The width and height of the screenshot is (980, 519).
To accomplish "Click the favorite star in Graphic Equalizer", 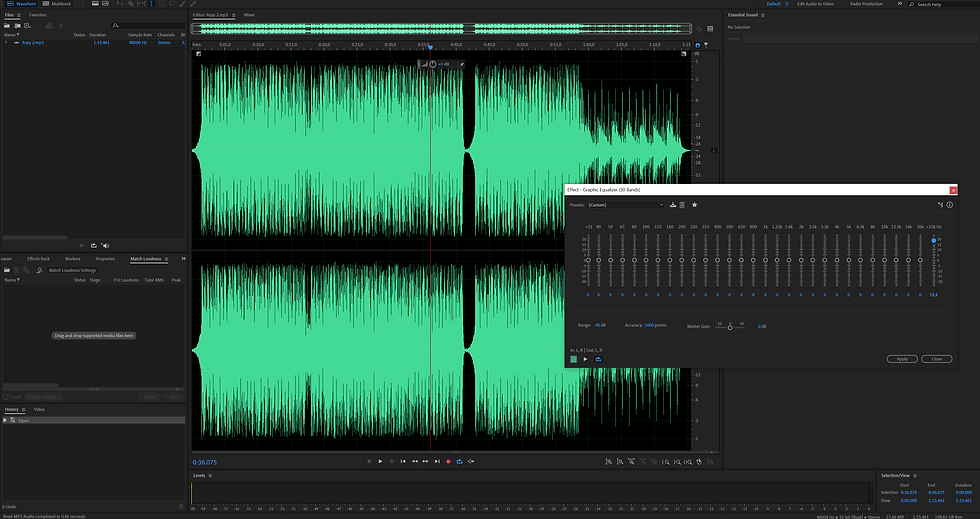I will 694,205.
